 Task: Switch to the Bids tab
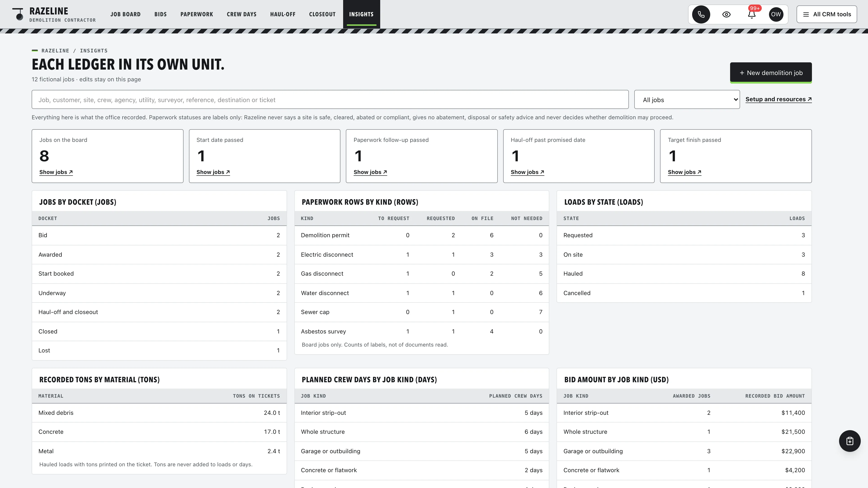160,14
